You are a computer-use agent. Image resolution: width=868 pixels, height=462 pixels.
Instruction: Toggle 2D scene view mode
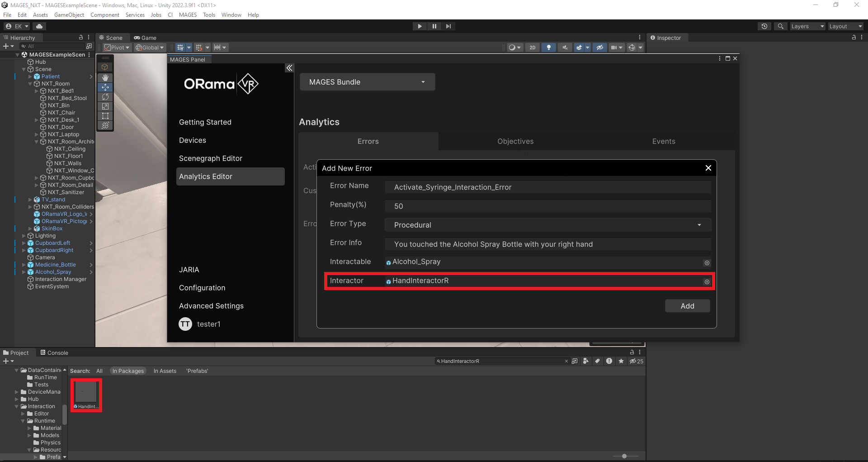coord(532,48)
